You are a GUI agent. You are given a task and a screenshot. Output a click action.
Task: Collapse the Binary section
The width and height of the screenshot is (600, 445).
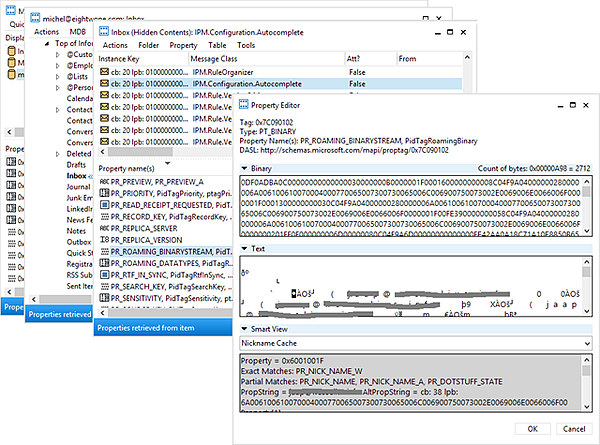tap(244, 169)
